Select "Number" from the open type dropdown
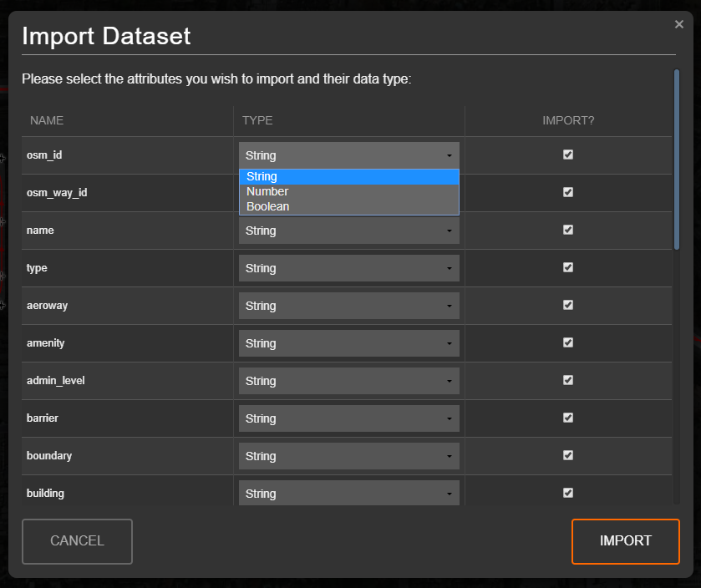 coord(267,191)
